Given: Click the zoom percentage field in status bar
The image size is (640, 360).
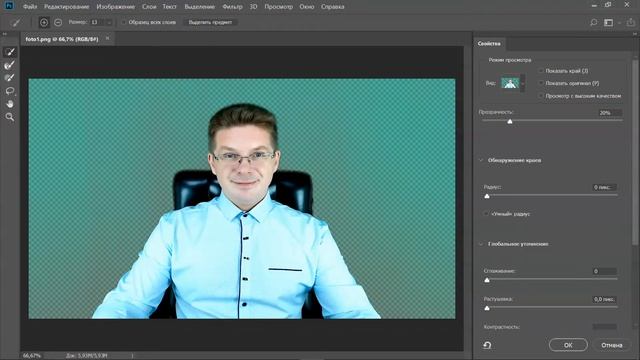Looking at the screenshot, I should (x=31, y=356).
